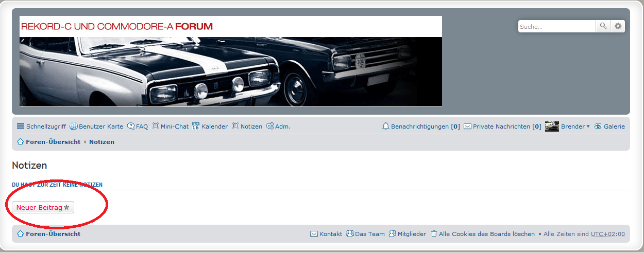Open advanced search gear icon
The height and width of the screenshot is (253, 644).
618,26
